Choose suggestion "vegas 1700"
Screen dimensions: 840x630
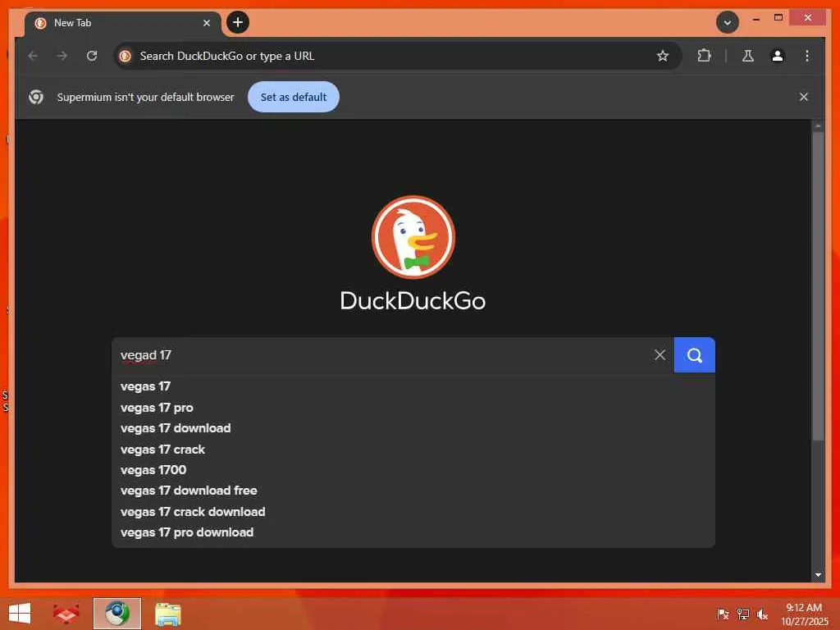413,470
